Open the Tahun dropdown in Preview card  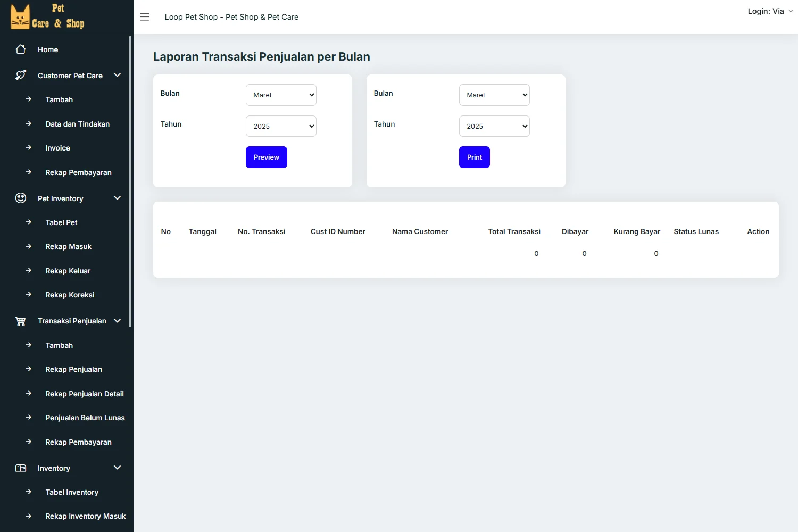281,126
